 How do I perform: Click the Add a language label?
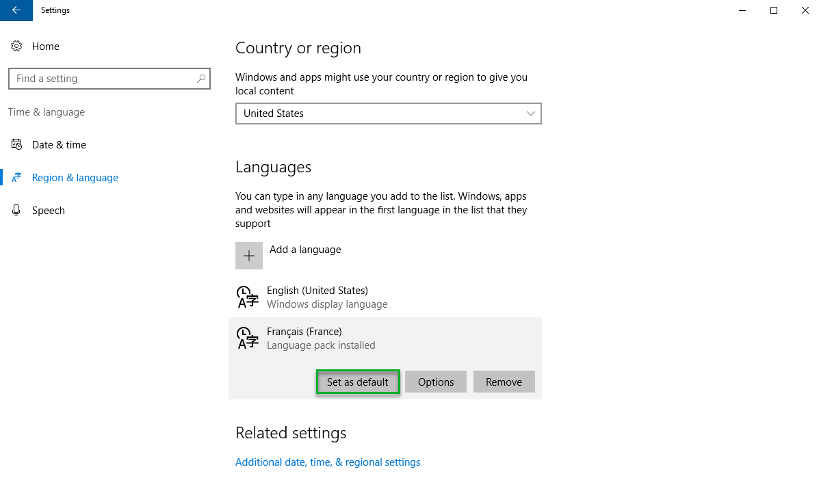pos(305,250)
